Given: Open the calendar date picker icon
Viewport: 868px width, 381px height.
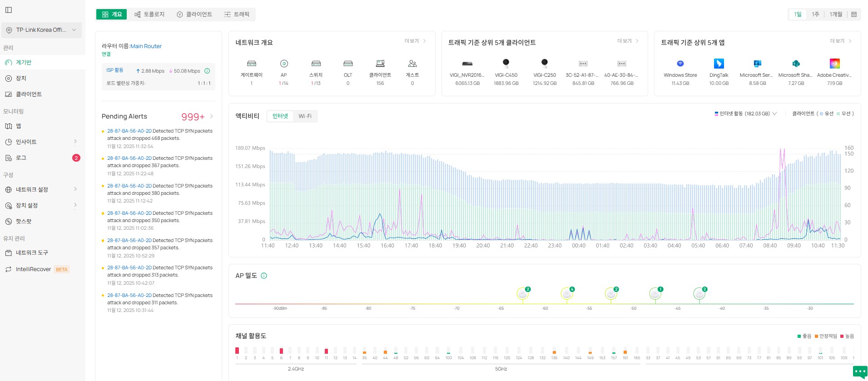Looking at the screenshot, I should point(854,15).
